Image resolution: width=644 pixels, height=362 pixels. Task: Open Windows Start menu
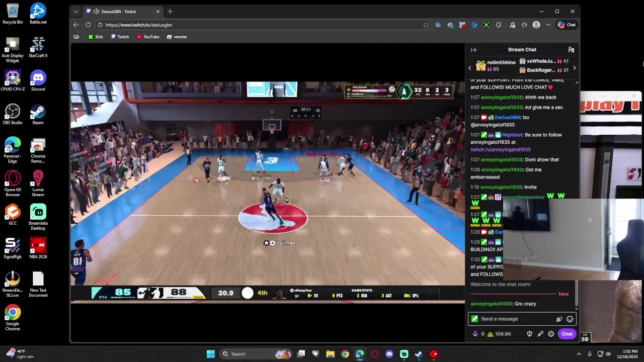(211, 354)
